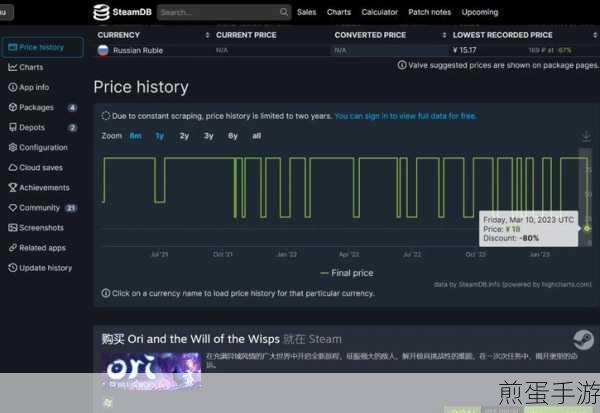Set chart zoom to 1y
This screenshot has height=413, width=600.
tap(160, 136)
